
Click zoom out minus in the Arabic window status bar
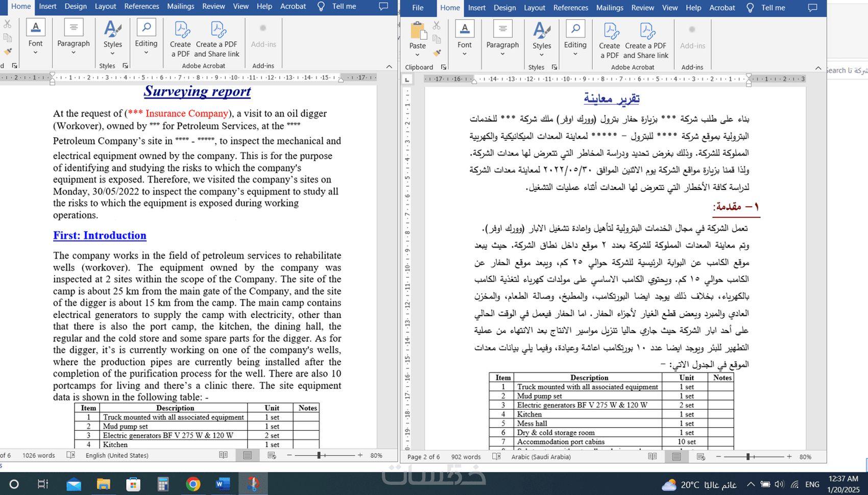point(718,457)
